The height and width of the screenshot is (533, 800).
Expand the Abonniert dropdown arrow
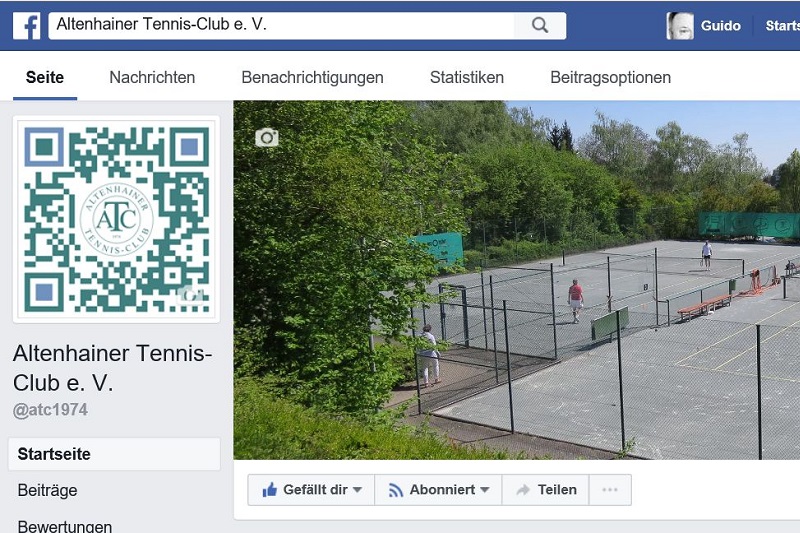pos(485,490)
